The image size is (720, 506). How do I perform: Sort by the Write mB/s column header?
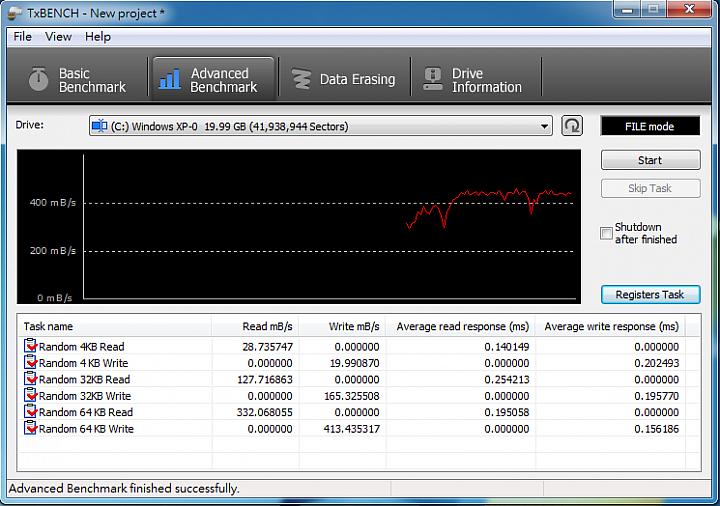pyautogui.click(x=343, y=326)
